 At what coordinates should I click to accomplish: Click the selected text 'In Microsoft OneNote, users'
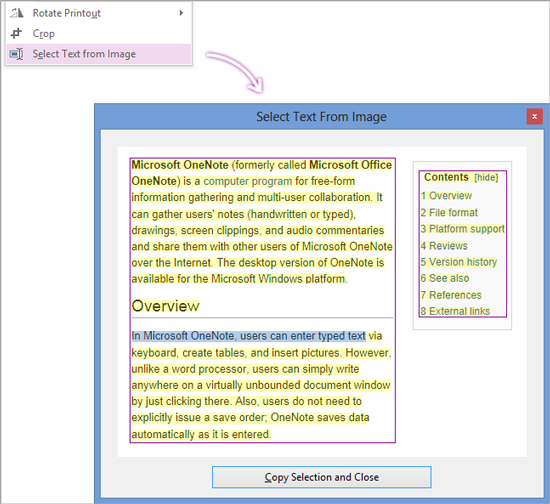click(x=199, y=336)
